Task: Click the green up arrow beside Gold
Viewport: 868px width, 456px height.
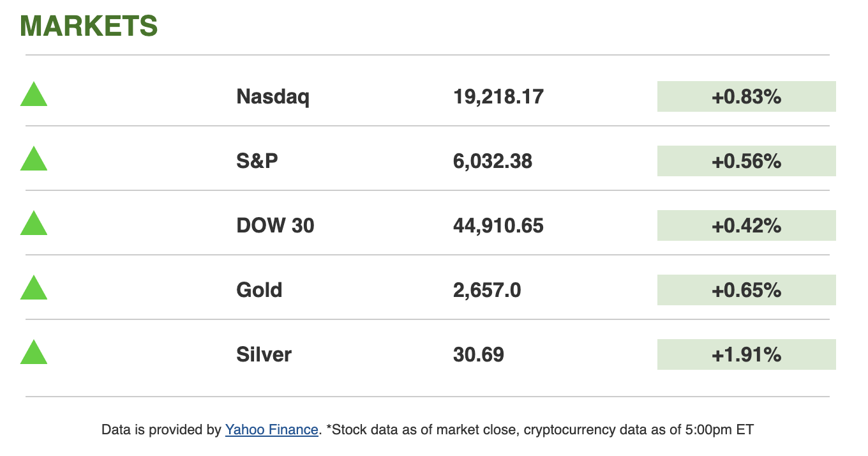Action: [34, 289]
